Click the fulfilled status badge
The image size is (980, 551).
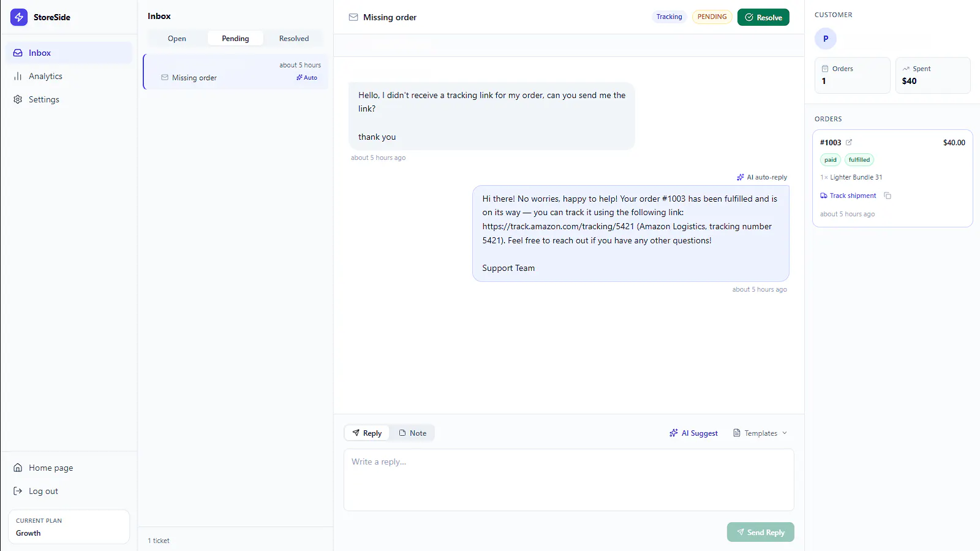[859, 160]
